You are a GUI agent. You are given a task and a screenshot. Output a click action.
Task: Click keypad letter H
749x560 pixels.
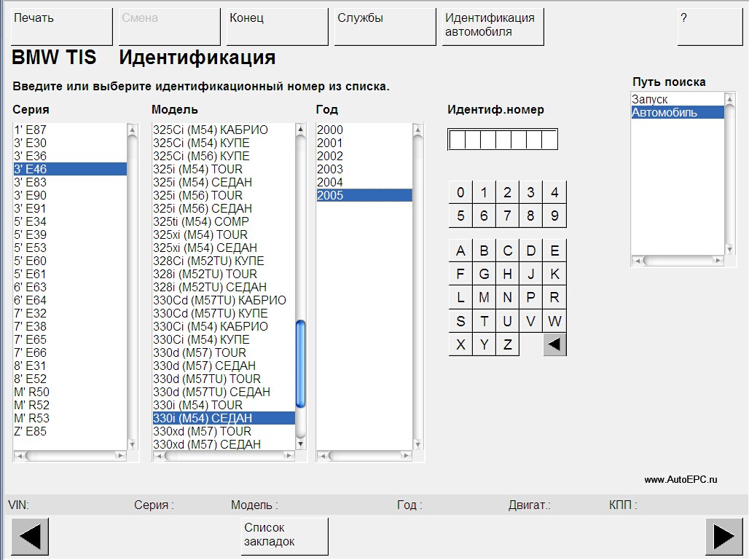click(507, 274)
